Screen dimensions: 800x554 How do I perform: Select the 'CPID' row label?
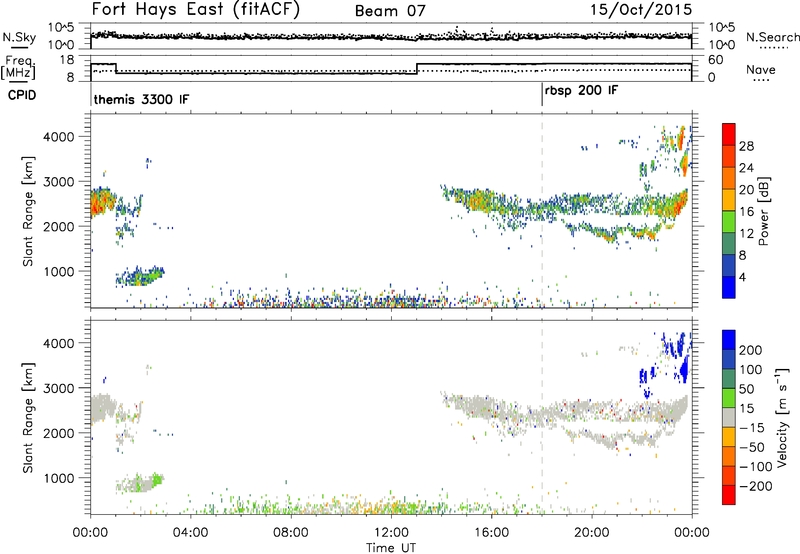tap(22, 95)
